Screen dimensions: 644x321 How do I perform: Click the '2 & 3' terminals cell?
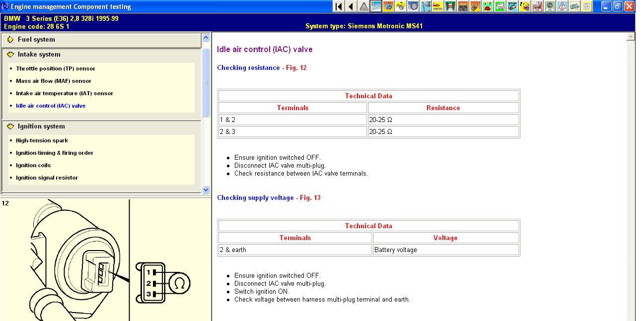click(x=292, y=131)
